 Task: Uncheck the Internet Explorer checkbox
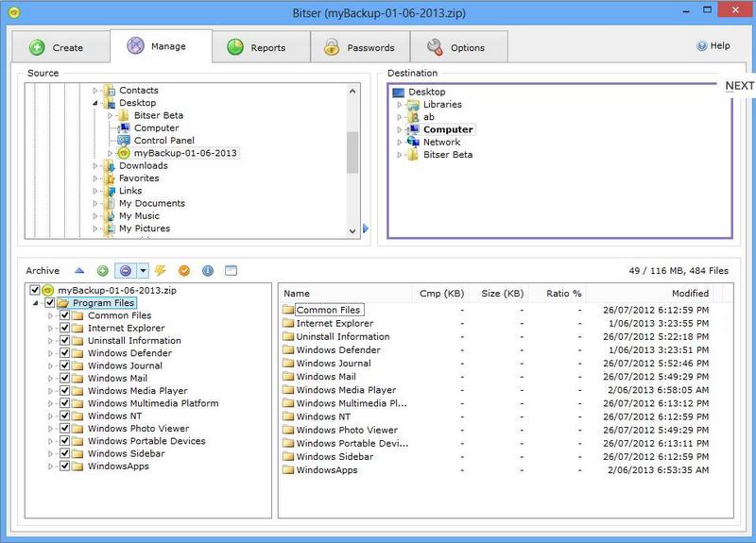[x=64, y=328]
